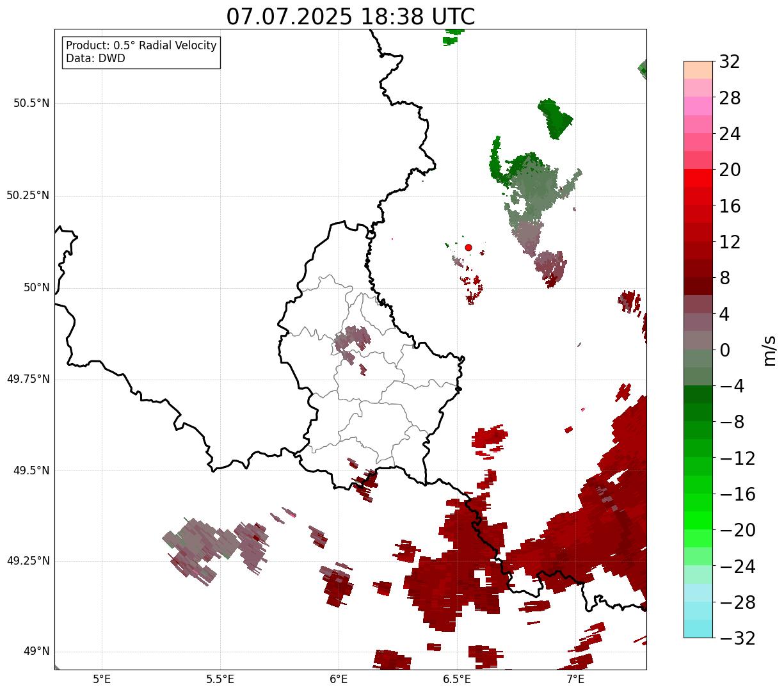
Task: Click the −16 colorbar tick label
Action: click(737, 494)
